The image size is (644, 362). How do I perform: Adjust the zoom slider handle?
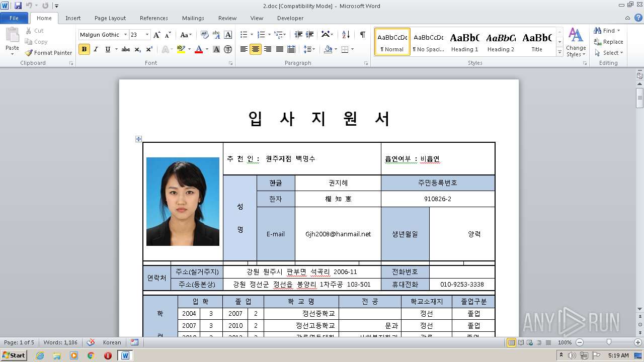coord(609,342)
